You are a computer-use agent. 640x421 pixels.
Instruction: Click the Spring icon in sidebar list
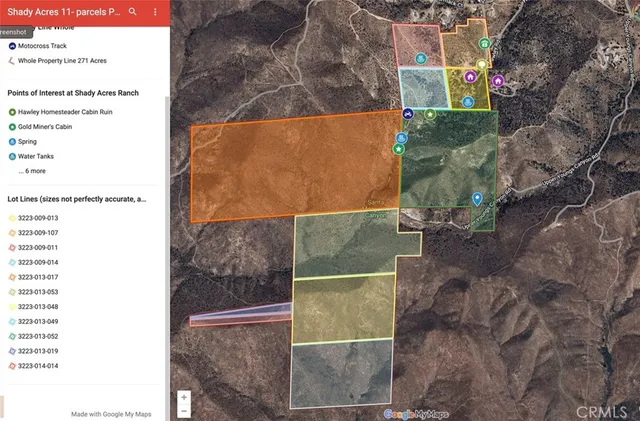tap(12, 141)
